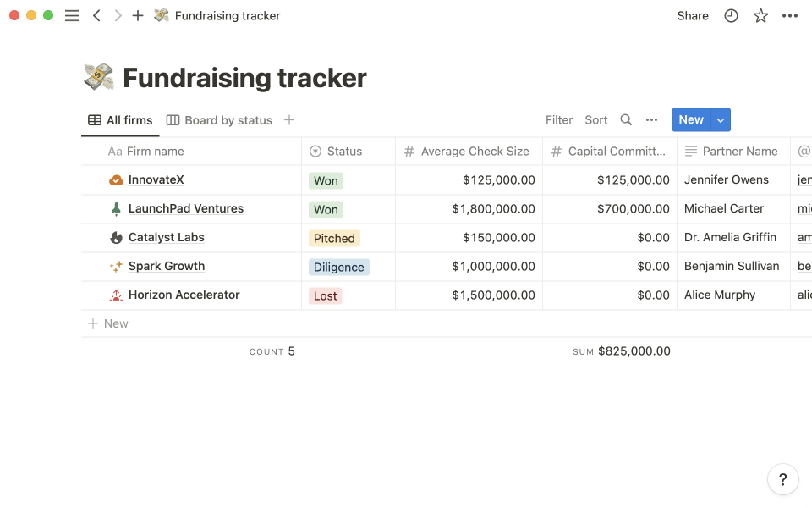This screenshot has width=812, height=508.
Task: Open the sidebar hamburger menu
Action: tap(71, 16)
